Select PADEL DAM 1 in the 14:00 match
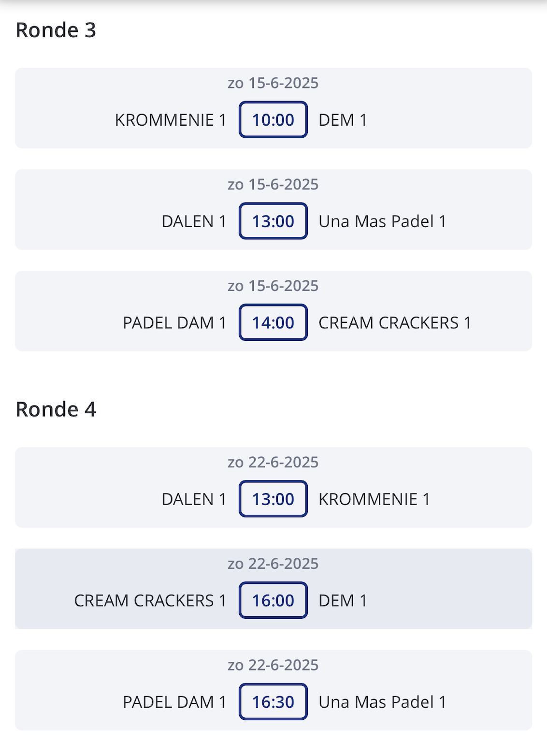 [174, 323]
